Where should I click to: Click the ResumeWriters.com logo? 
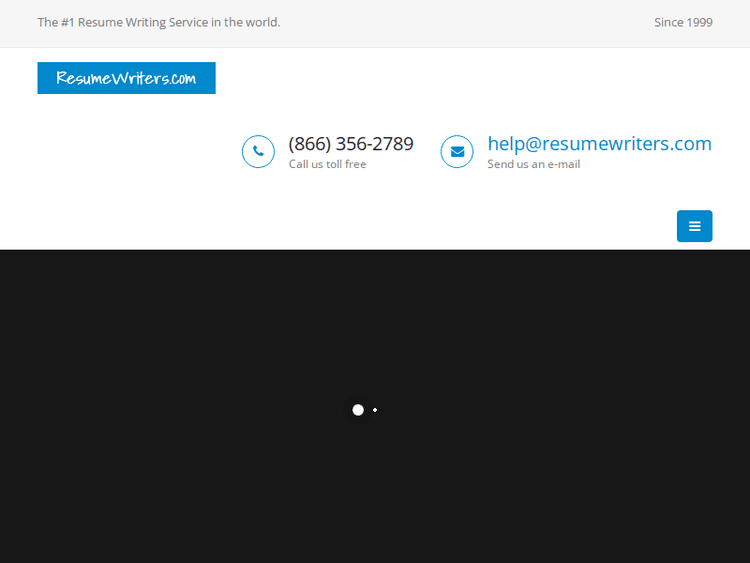pyautogui.click(x=126, y=78)
